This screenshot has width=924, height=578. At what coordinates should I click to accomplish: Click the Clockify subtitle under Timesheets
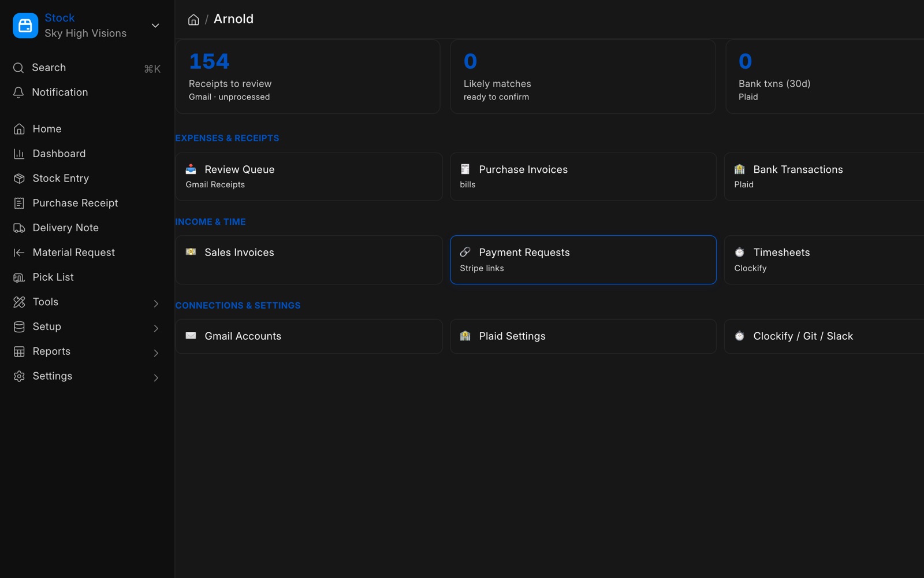(x=750, y=268)
